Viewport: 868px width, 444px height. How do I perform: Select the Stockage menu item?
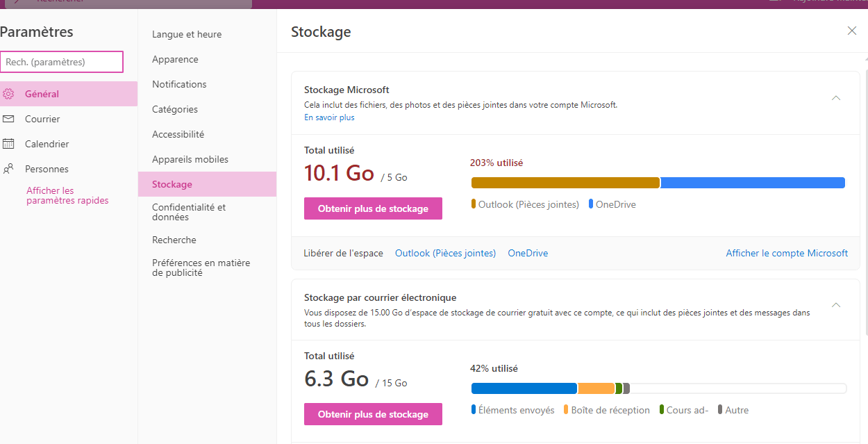207,184
